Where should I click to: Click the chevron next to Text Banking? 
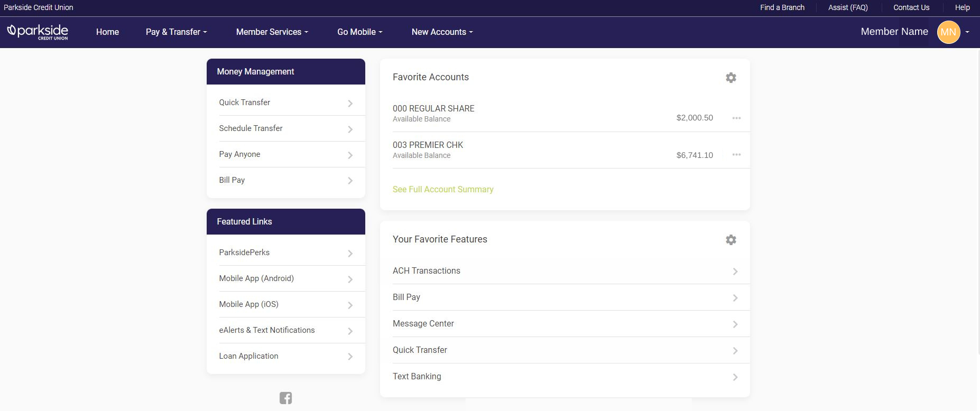(735, 377)
